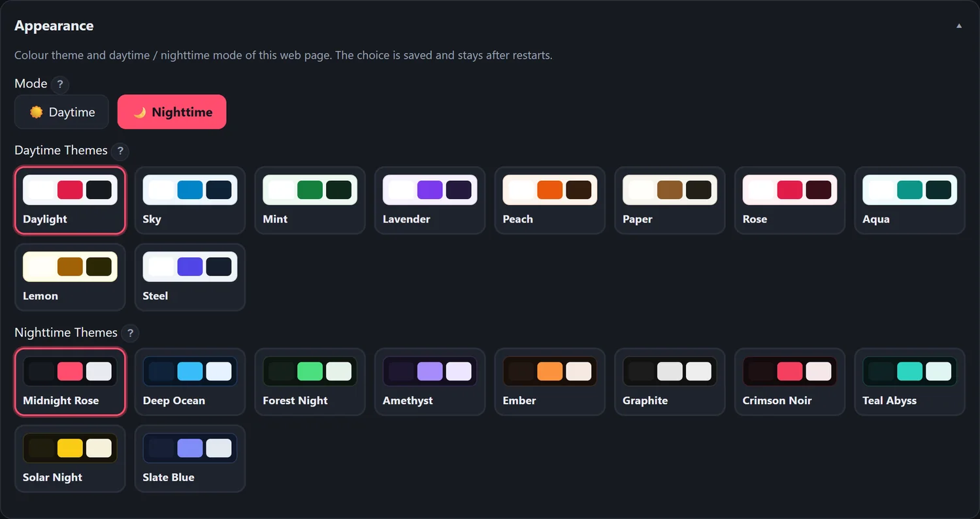This screenshot has width=980, height=519.
Task: Click the green swatch in Mint theme
Action: tap(310, 190)
